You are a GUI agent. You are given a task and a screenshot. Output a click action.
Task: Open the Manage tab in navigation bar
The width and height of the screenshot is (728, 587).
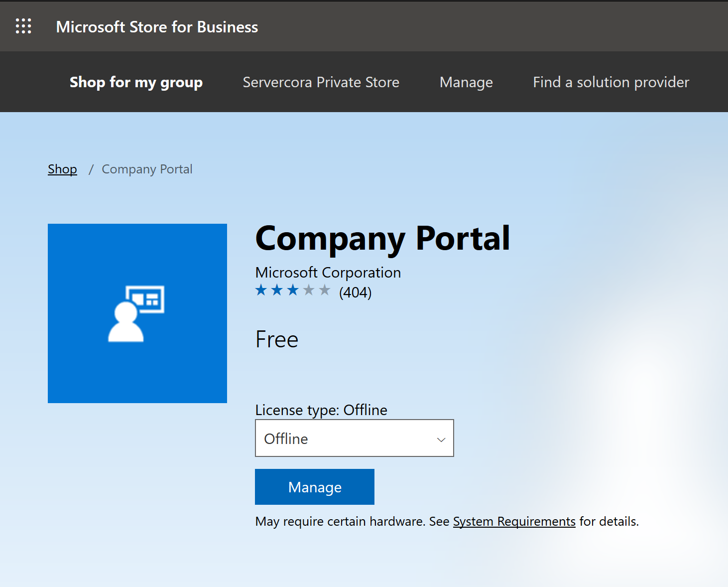click(x=466, y=82)
